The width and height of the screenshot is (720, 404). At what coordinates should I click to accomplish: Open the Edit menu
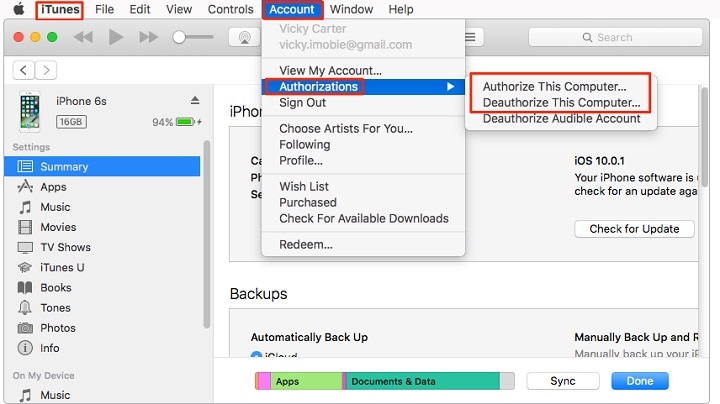(x=140, y=10)
